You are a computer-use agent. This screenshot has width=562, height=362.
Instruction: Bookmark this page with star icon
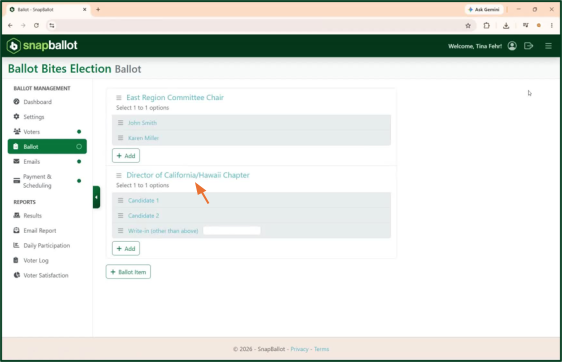468,25
